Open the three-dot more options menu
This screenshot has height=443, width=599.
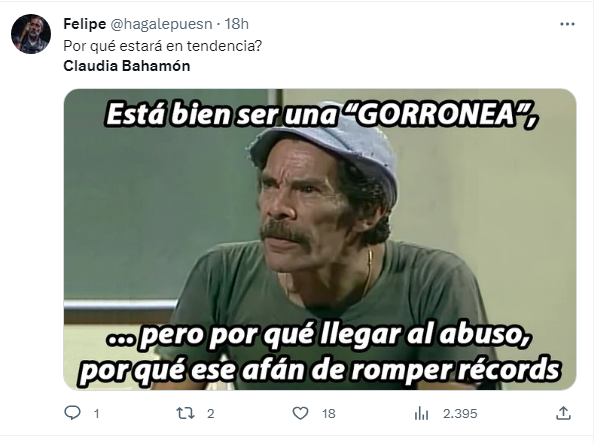(567, 24)
